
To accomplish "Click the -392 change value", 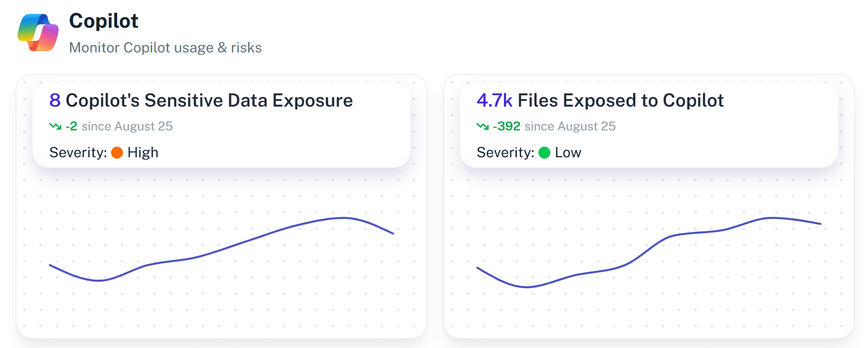I will (506, 126).
